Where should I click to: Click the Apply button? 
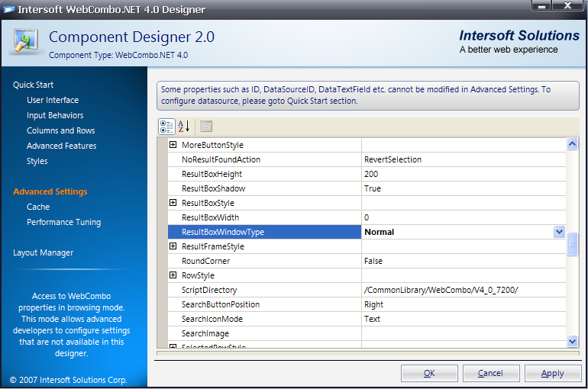[x=552, y=373]
